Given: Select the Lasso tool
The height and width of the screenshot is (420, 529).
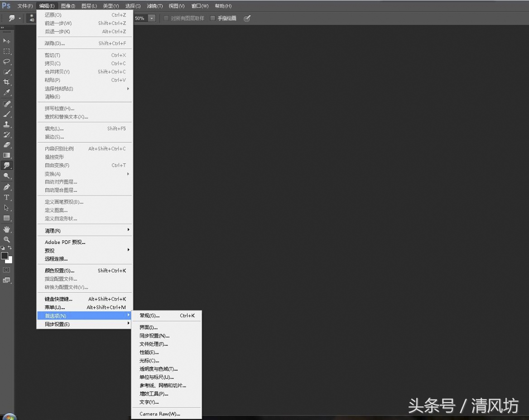Looking at the screenshot, I should pyautogui.click(x=7, y=61).
